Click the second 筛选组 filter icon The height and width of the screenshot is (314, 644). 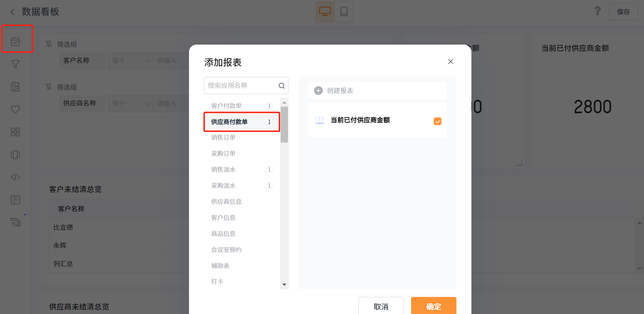point(49,87)
